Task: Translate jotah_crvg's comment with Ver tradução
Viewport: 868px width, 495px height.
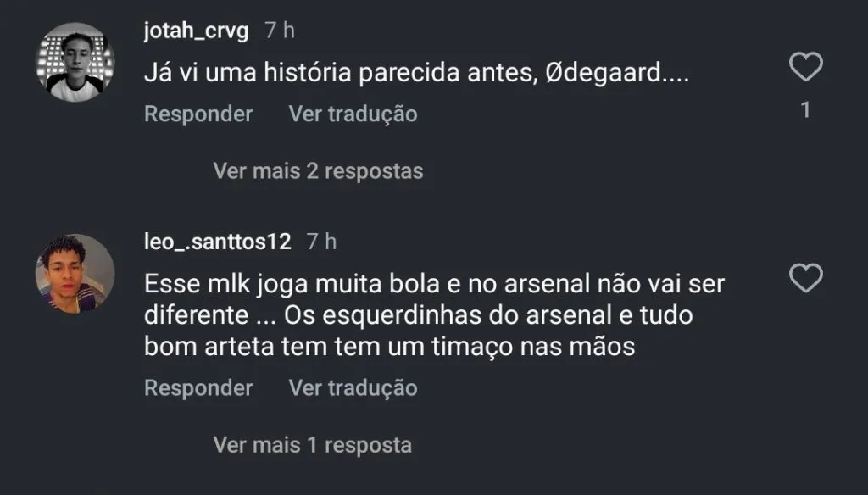Action: click(x=353, y=114)
